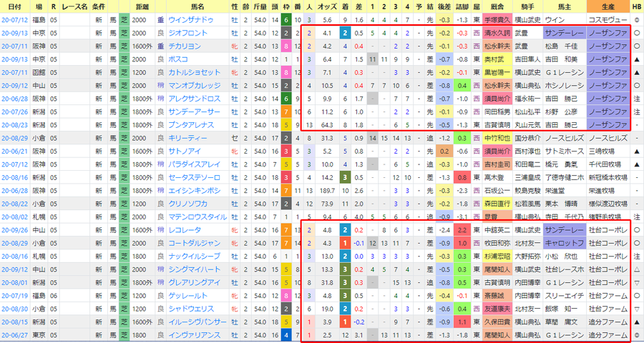
Task: Sort by the オッズ column header
Action: 327,6
